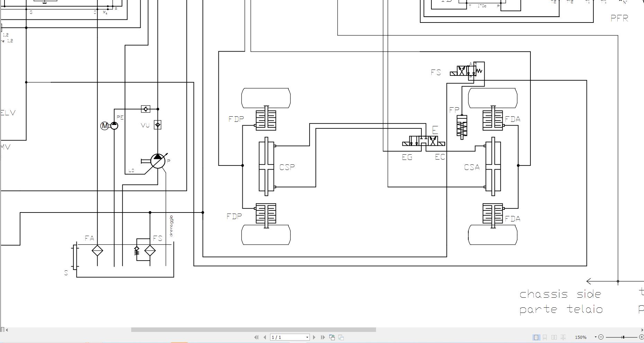The image size is (644, 343).
Task: Select facing pages view mode
Action: [x=554, y=337]
